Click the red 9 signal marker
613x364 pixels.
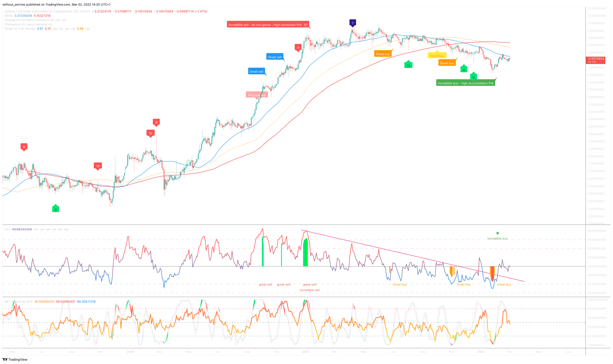coord(156,122)
